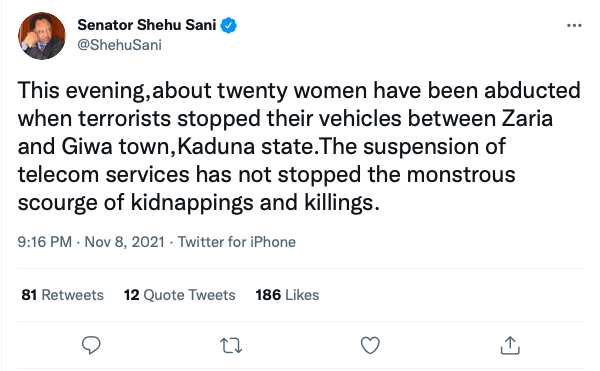
Task: Click the word telecom in the tweet
Action: coord(58,174)
